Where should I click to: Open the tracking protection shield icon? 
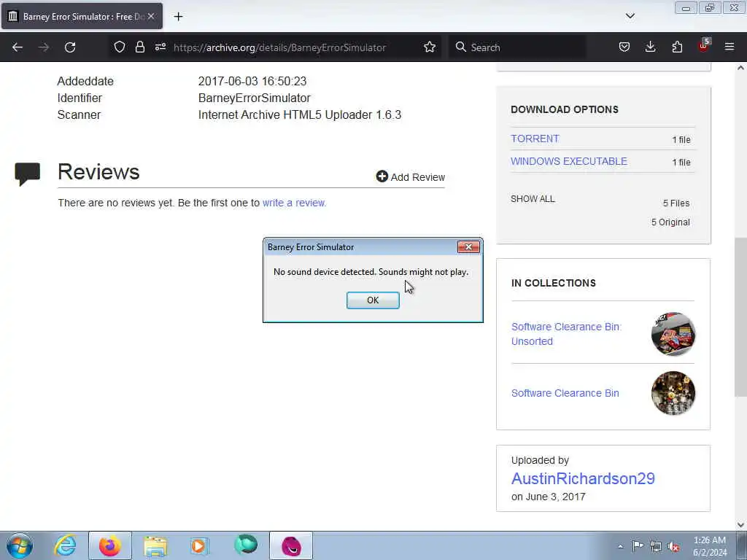[120, 47]
